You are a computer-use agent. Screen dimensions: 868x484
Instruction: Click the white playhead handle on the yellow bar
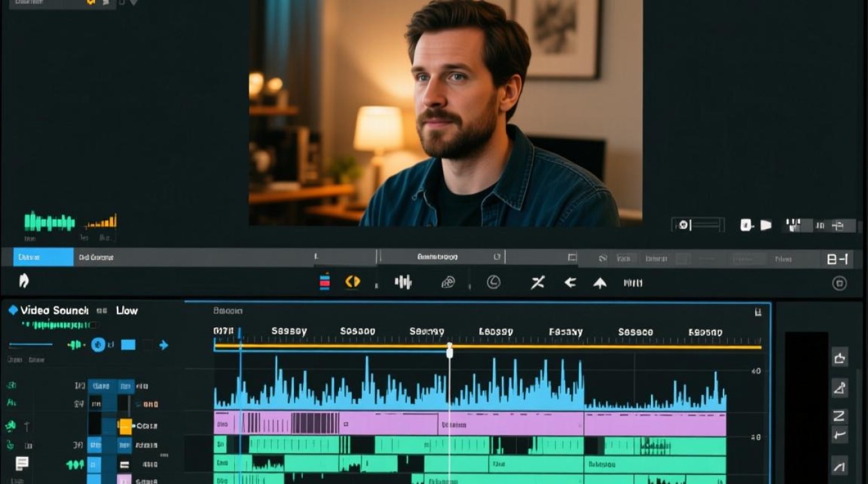pyautogui.click(x=449, y=350)
